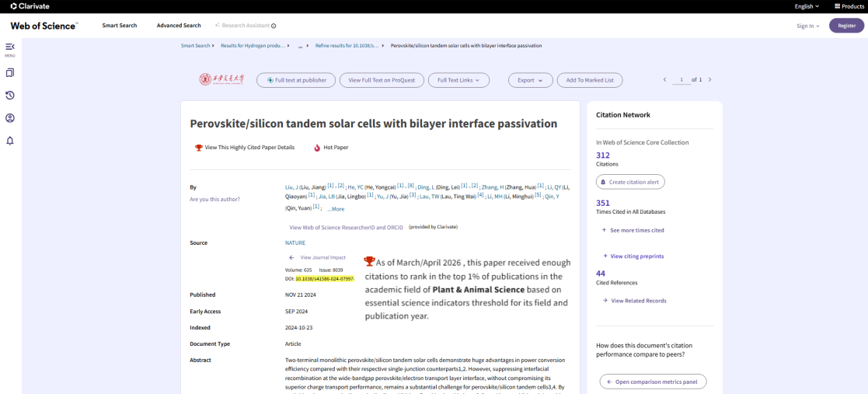This screenshot has height=394, width=868.
Task: Show more authors via ...More
Action: (x=336, y=209)
